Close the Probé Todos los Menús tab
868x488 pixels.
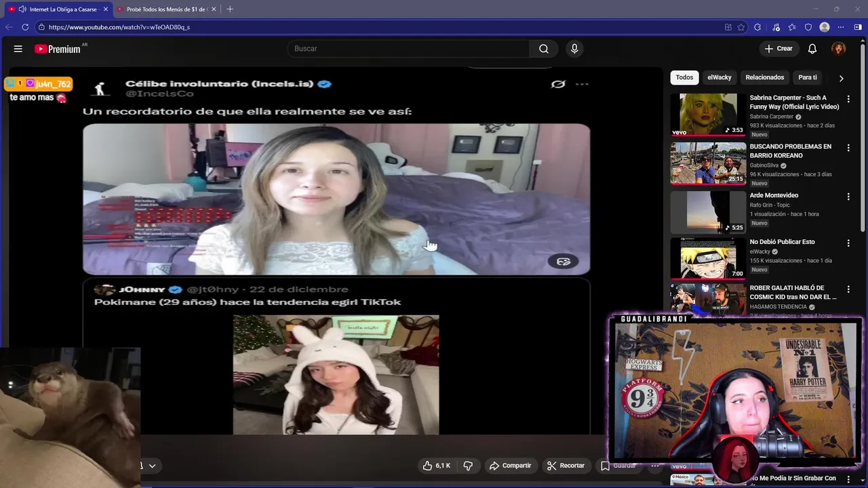coord(214,9)
